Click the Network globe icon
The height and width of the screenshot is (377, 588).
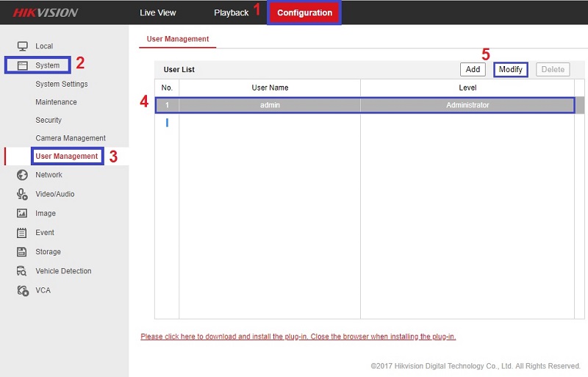22,175
